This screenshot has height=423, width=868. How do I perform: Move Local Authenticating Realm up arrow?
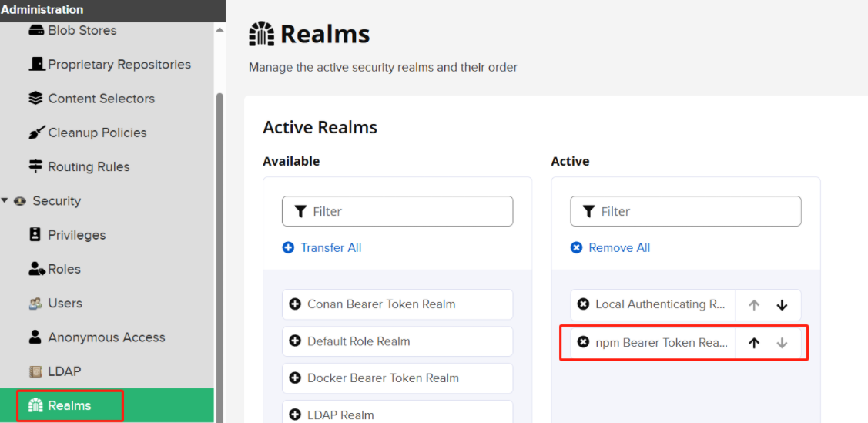(x=754, y=305)
